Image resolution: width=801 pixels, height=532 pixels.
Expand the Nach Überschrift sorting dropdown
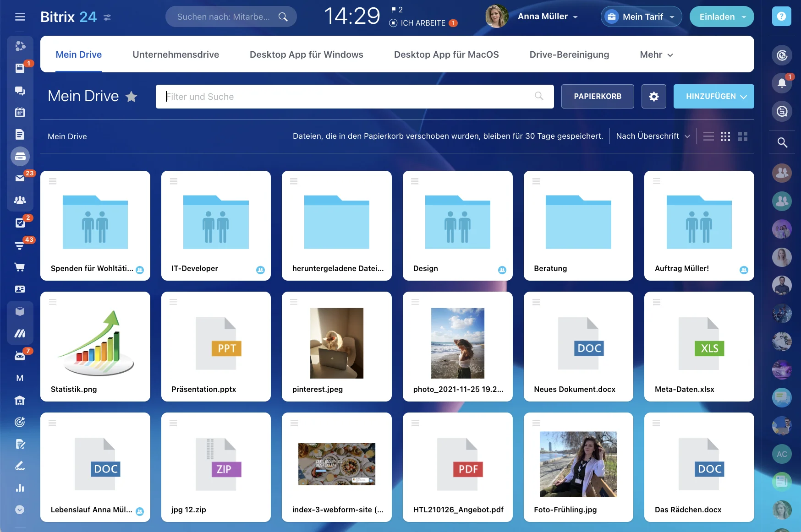tap(653, 136)
